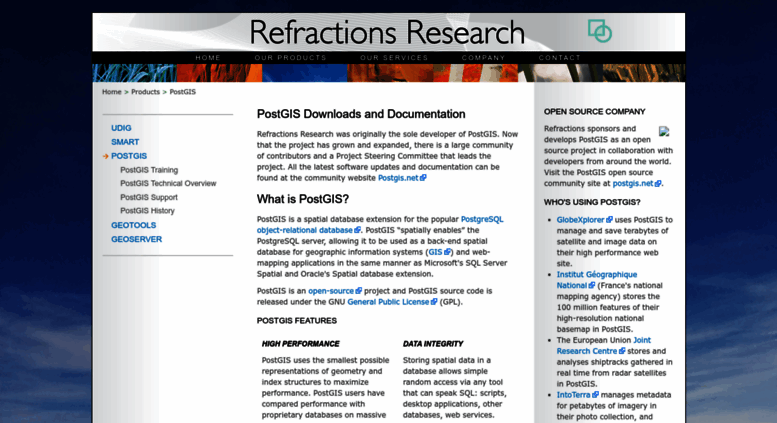This screenshot has width=777, height=423.
Task: Follow the open-source link
Action: pos(331,291)
